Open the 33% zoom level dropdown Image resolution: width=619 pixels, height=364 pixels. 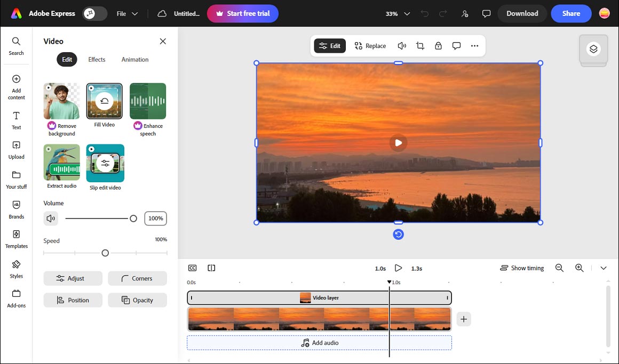pyautogui.click(x=398, y=13)
